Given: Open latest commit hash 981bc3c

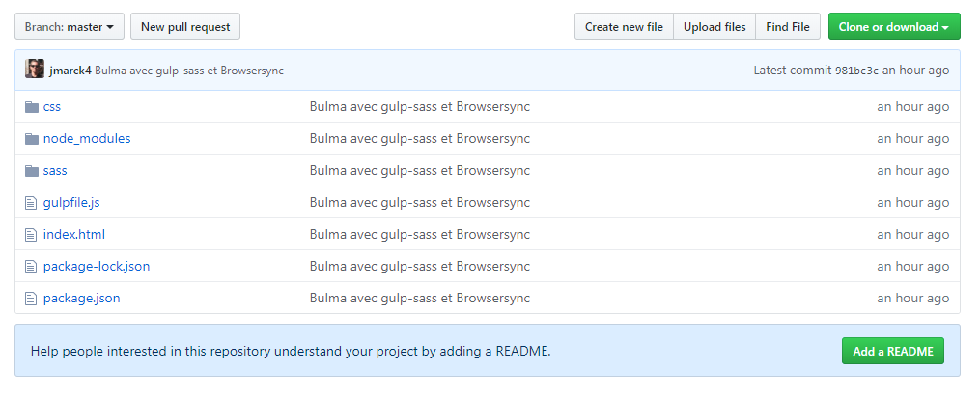Looking at the screenshot, I should 856,71.
